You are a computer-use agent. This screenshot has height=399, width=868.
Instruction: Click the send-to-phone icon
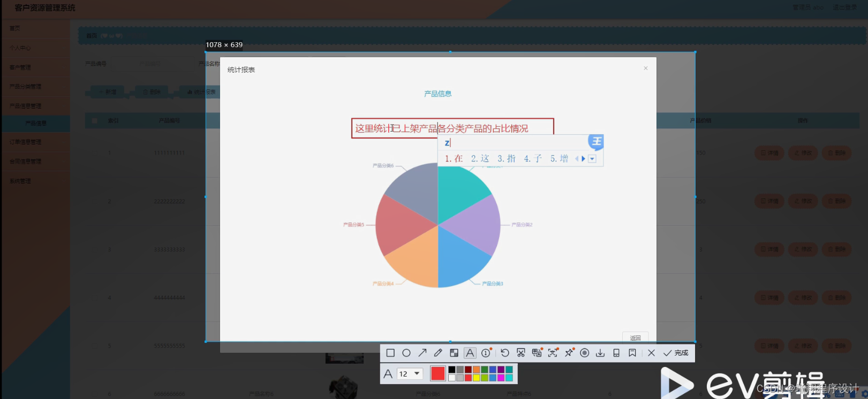coord(616,353)
